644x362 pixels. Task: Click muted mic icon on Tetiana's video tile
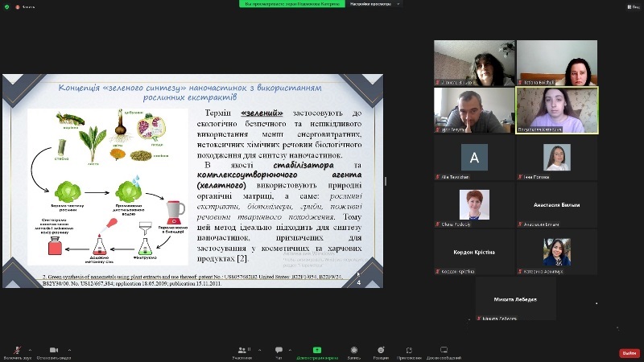(520, 83)
